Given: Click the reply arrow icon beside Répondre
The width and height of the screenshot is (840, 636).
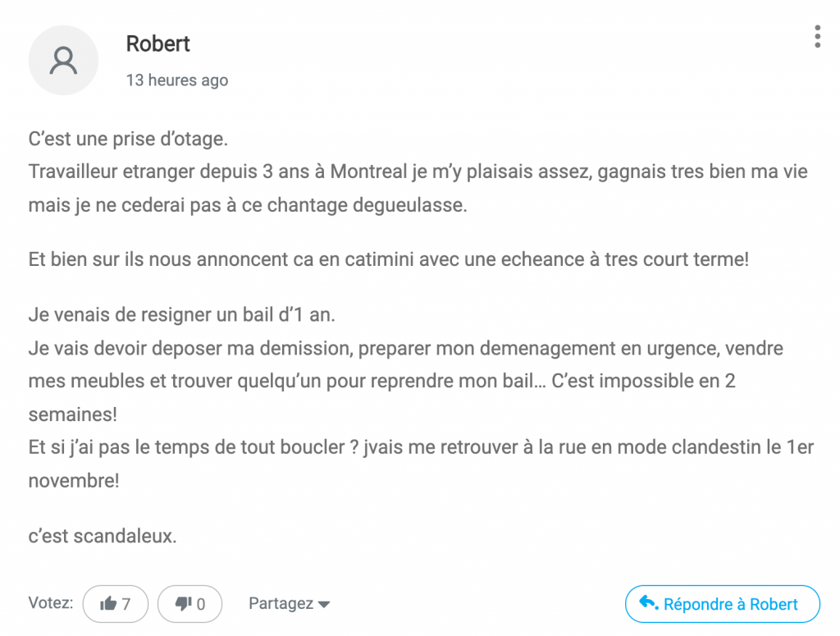Looking at the screenshot, I should coord(648,603).
